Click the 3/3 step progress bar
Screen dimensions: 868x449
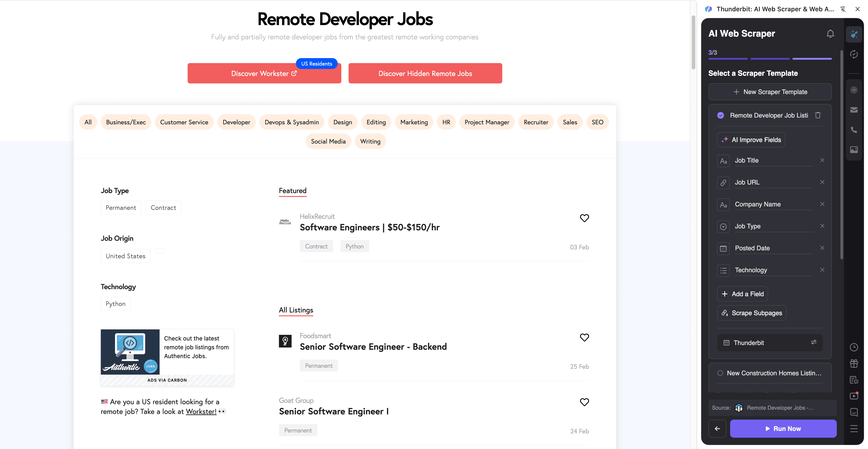[770, 55]
